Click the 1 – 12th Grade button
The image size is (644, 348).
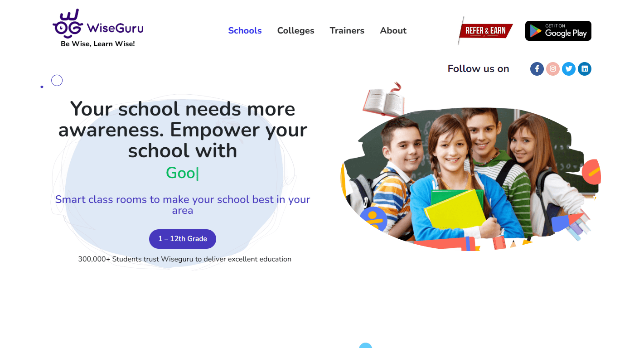[x=183, y=239]
